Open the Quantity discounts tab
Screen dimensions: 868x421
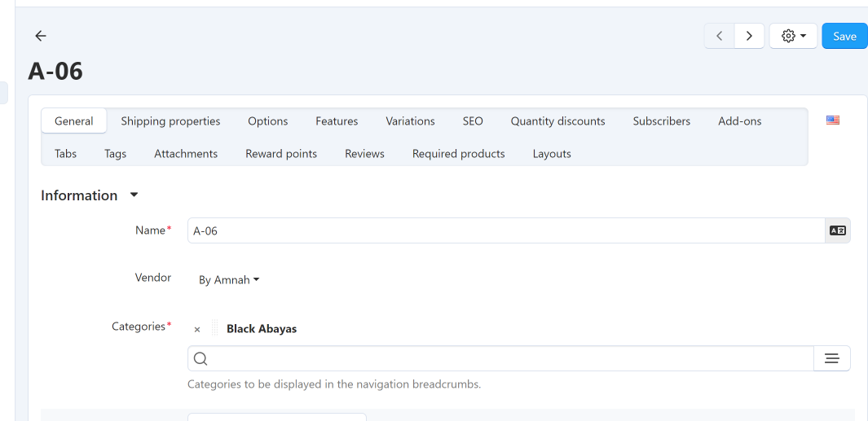click(558, 121)
